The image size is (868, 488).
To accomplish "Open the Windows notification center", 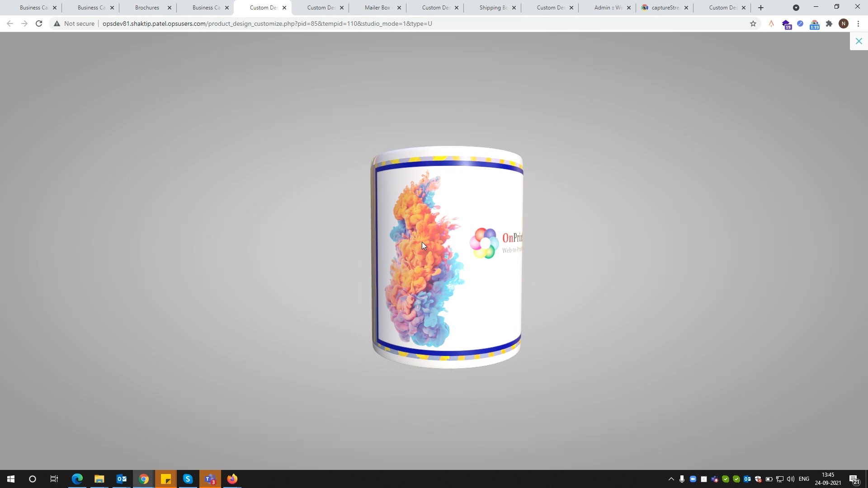I will click(x=854, y=479).
